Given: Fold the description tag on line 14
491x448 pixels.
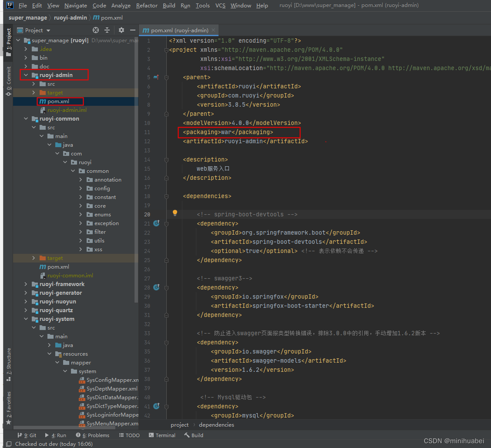Looking at the screenshot, I should click(167, 159).
